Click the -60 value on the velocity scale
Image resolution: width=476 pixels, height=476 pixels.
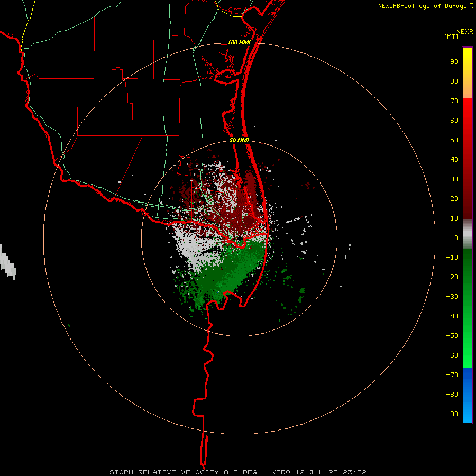[x=452, y=355]
